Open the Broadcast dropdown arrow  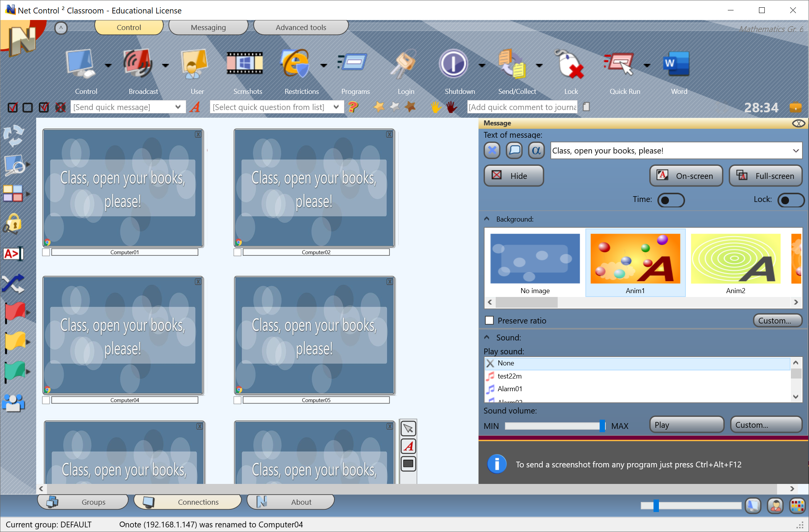(165, 65)
